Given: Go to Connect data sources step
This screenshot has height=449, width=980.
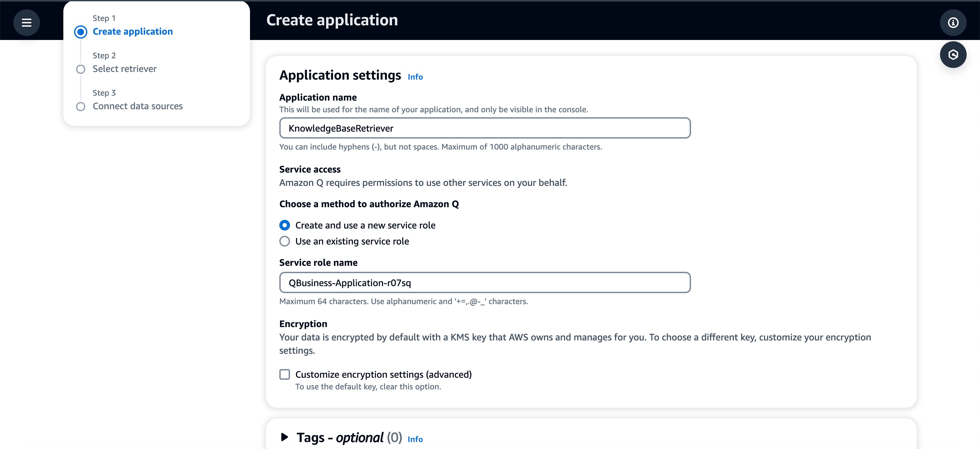Looking at the screenshot, I should click(x=137, y=106).
